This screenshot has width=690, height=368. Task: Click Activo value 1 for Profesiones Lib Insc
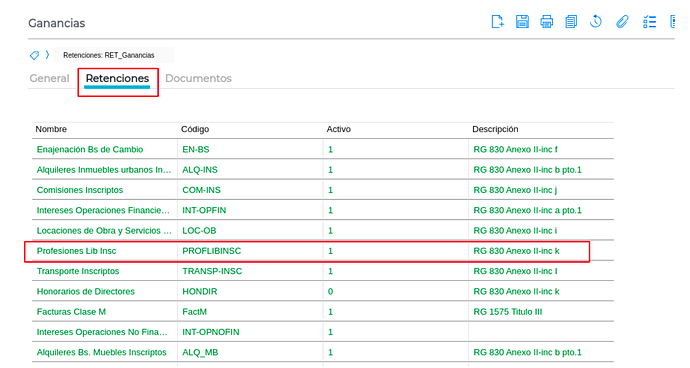[x=330, y=250]
